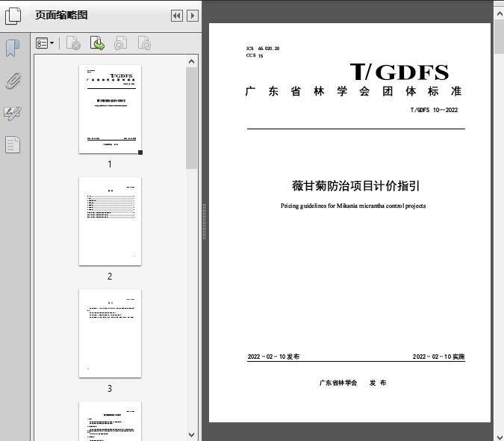Click the panel splitter grip handle
The width and height of the screenshot is (504, 441).
(x=204, y=222)
